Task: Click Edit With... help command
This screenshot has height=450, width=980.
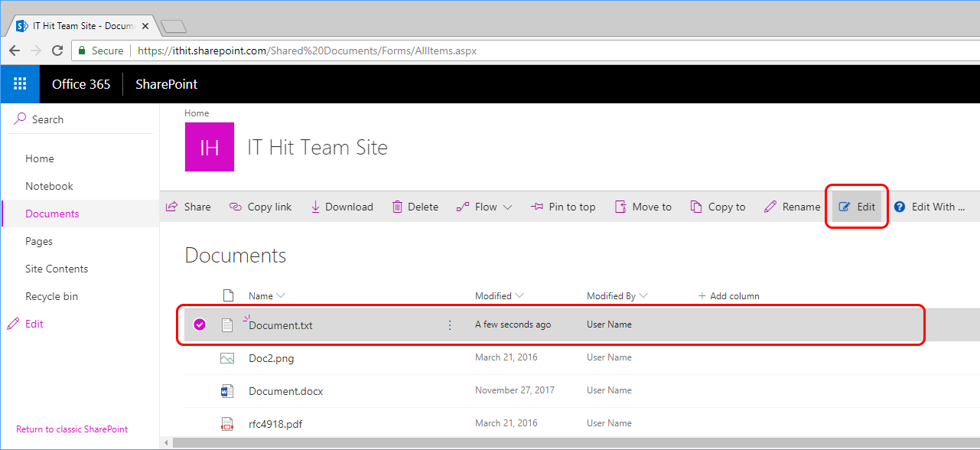Action: tap(929, 207)
